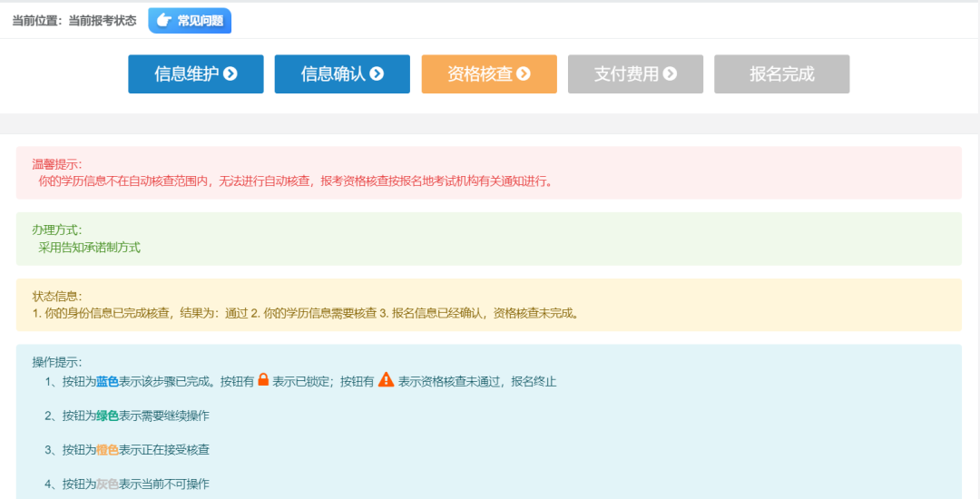Click the bold 灰色 word in tip 4

pos(107,484)
